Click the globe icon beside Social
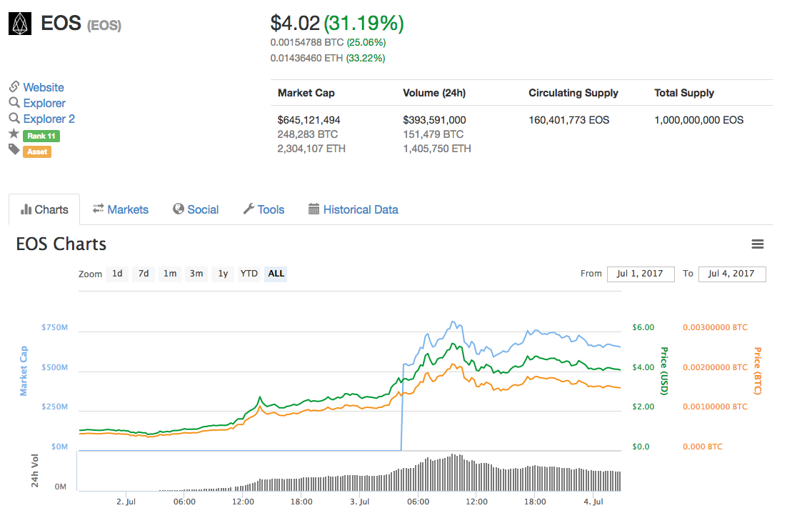Screen dimensions: 812x518 pos(179,209)
